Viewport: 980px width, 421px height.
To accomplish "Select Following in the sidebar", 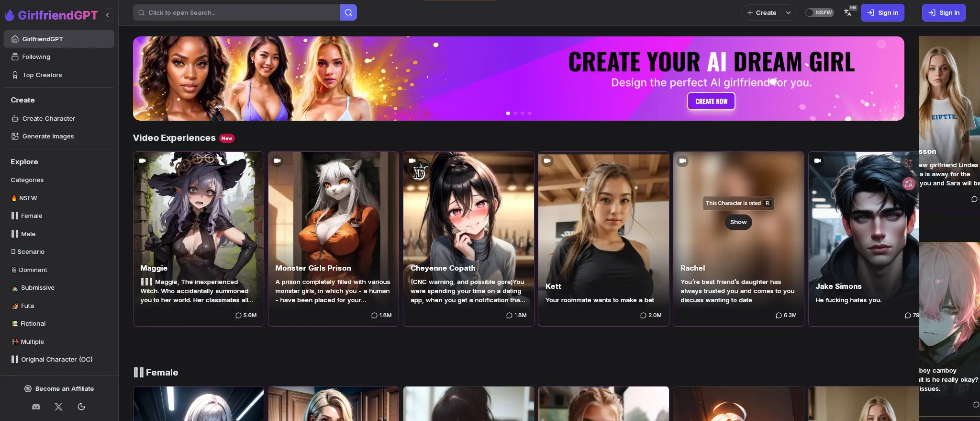I will [x=36, y=57].
